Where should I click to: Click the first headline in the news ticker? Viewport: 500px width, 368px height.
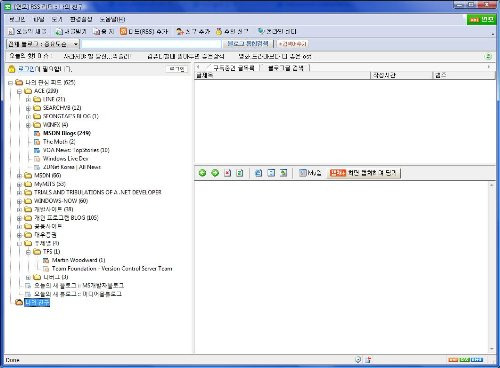coord(97,56)
